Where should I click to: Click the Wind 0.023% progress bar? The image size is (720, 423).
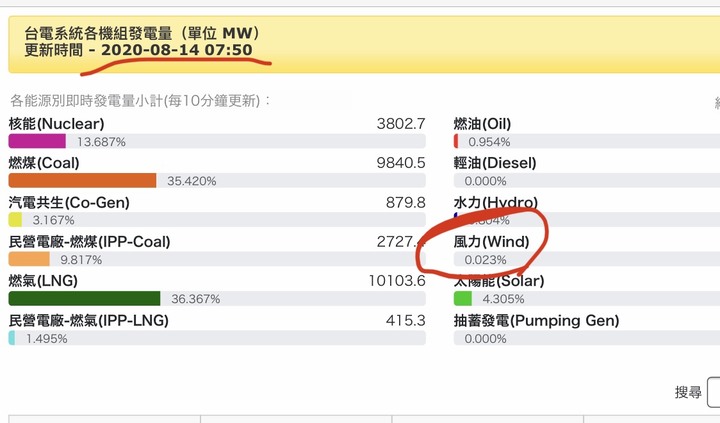587,259
